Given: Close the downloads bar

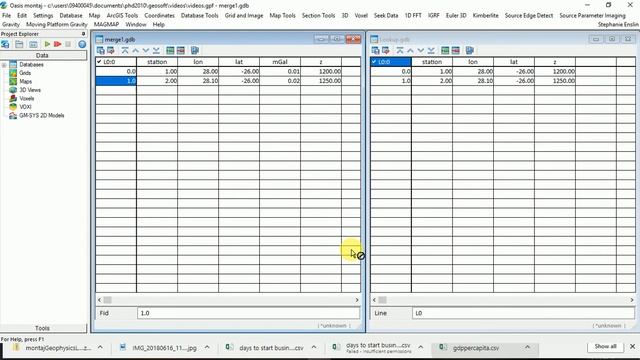Looking at the screenshot, I should click(x=632, y=347).
